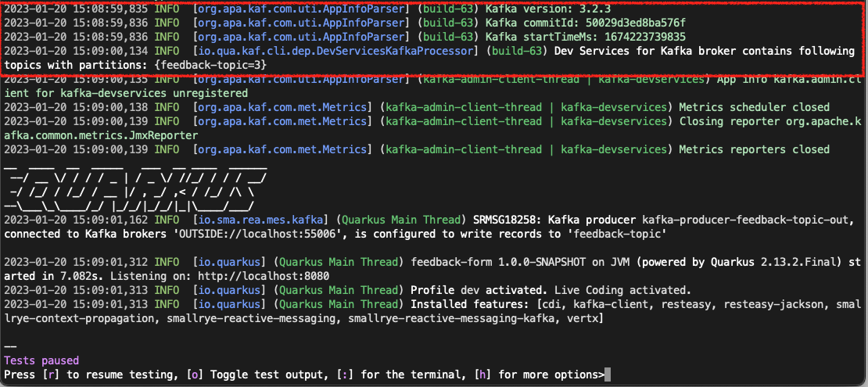This screenshot has height=387, width=868.
Task: Click the "vertx]" feature name
Action: click(585, 317)
